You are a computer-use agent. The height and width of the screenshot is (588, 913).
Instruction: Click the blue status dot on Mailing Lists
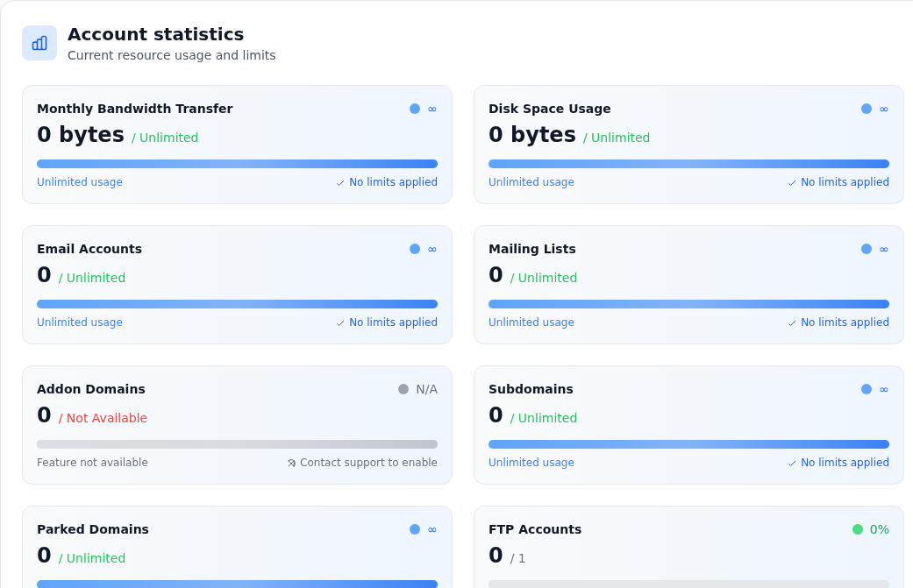[x=867, y=249]
